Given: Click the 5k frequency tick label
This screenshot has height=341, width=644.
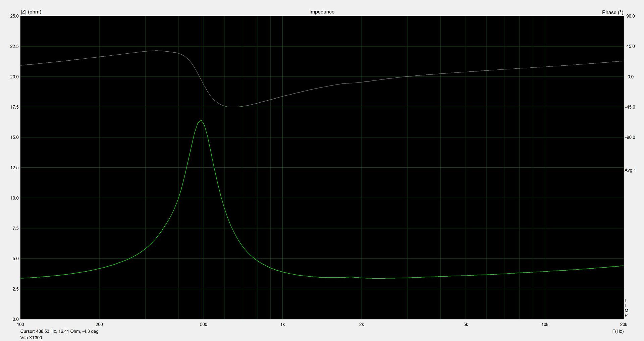Looking at the screenshot, I should point(466,325).
